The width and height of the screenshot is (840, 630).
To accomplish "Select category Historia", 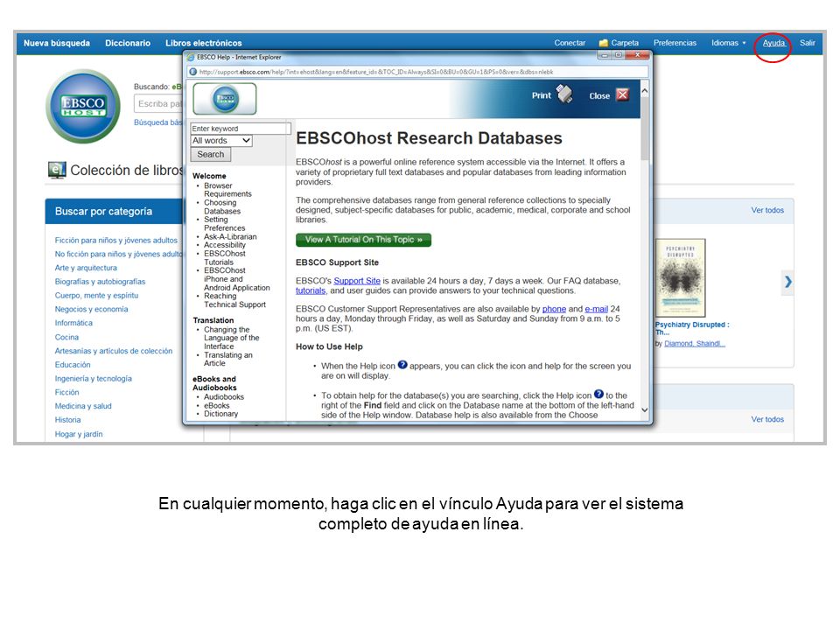I will tap(68, 420).
